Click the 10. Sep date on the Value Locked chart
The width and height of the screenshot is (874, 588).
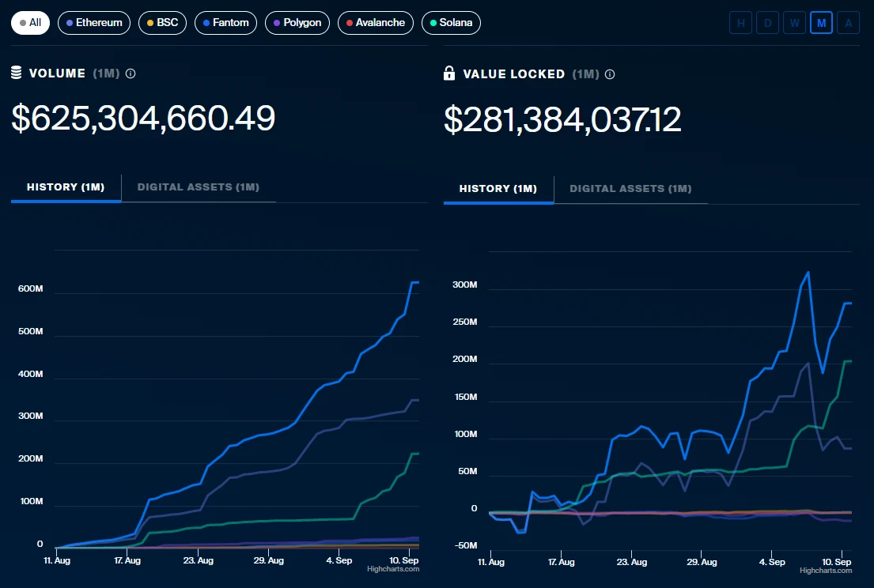click(x=837, y=562)
